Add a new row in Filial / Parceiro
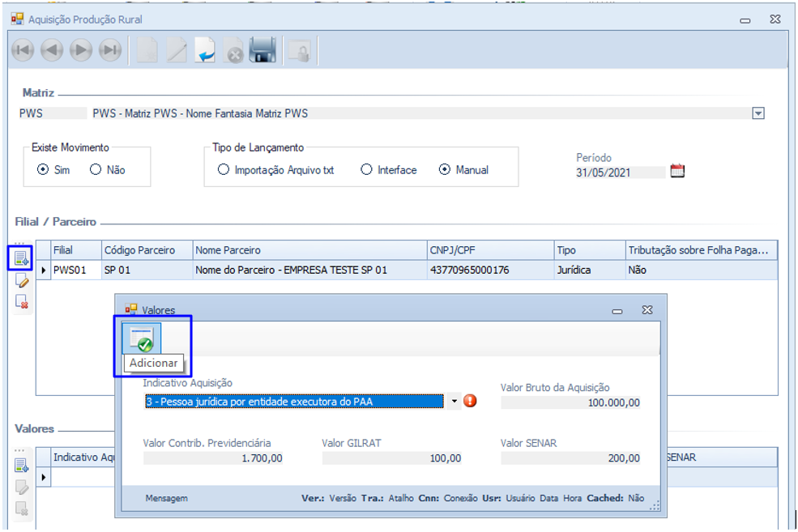The image size is (798, 532). point(21,259)
